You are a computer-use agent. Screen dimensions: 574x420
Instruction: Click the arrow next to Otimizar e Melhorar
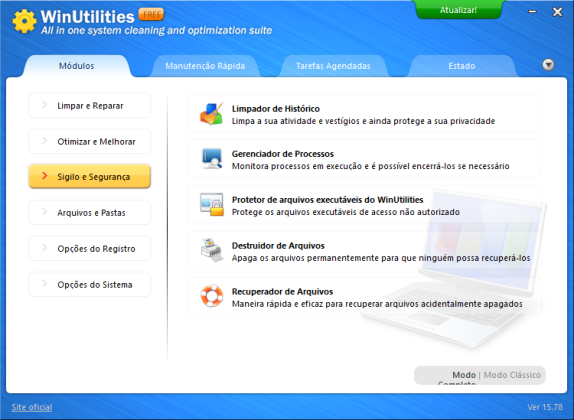tap(44, 141)
